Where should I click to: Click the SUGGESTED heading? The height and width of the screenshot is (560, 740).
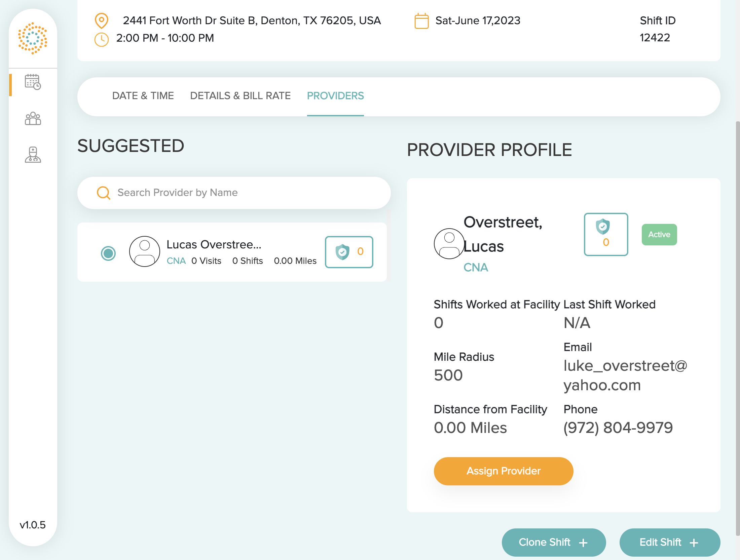click(131, 146)
